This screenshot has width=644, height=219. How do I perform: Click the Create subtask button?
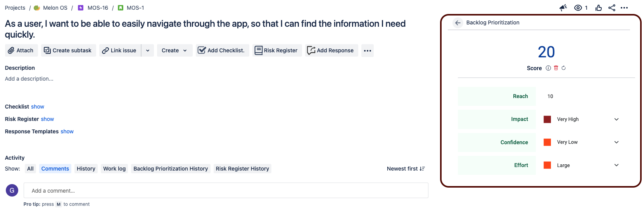(68, 50)
